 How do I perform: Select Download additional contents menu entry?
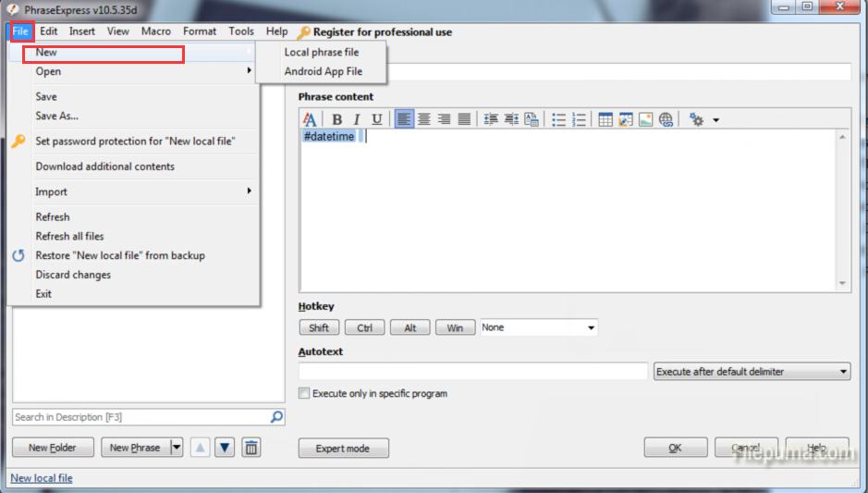point(104,166)
